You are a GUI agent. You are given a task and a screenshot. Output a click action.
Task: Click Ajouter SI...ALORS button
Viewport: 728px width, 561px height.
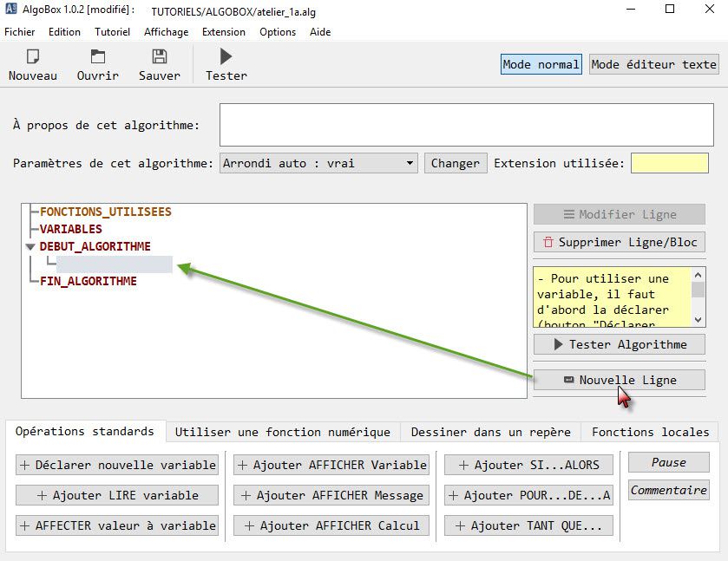(x=528, y=465)
